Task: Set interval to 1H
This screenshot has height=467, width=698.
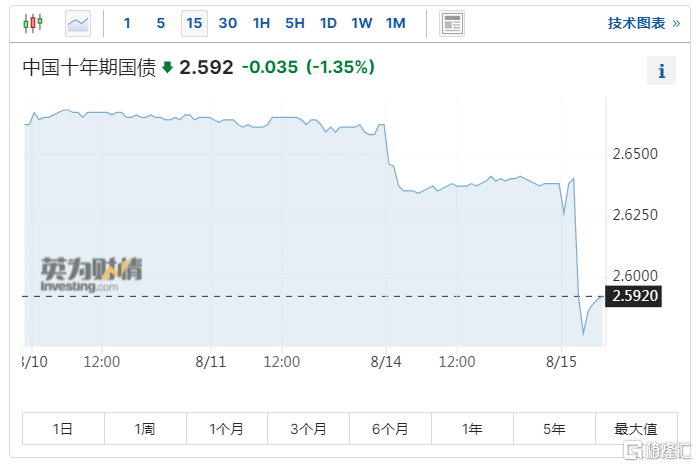Action: (261, 23)
